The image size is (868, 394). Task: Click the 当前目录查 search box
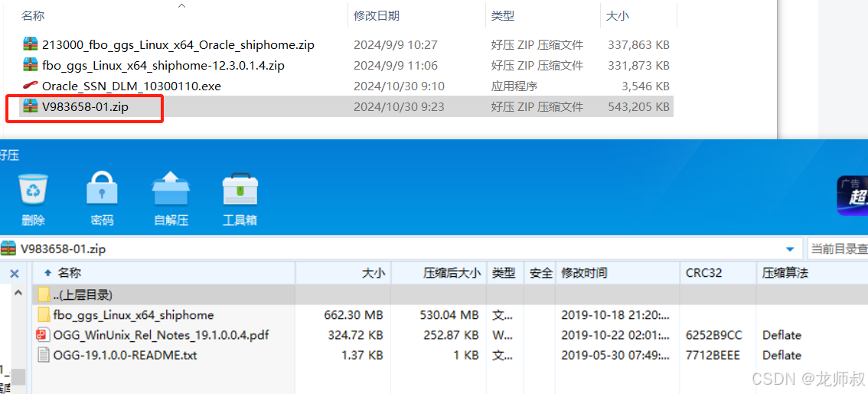pyautogui.click(x=838, y=249)
